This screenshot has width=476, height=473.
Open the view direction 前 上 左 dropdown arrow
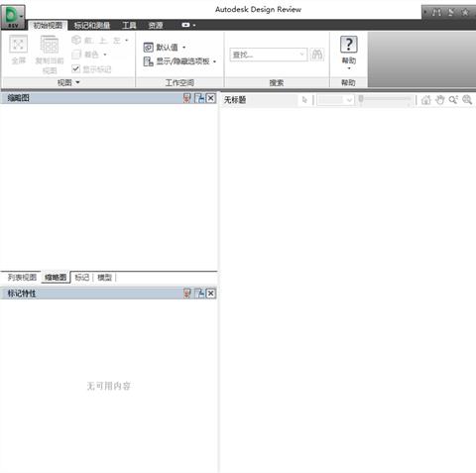click(x=127, y=41)
